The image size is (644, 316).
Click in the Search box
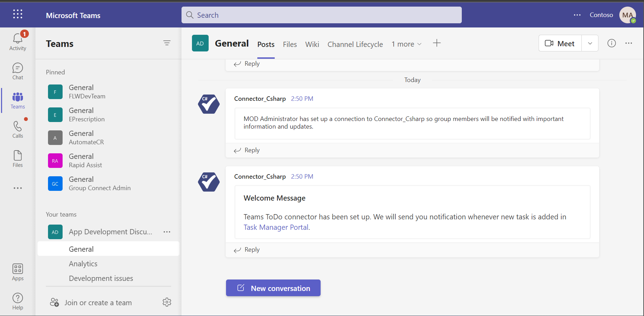click(322, 15)
